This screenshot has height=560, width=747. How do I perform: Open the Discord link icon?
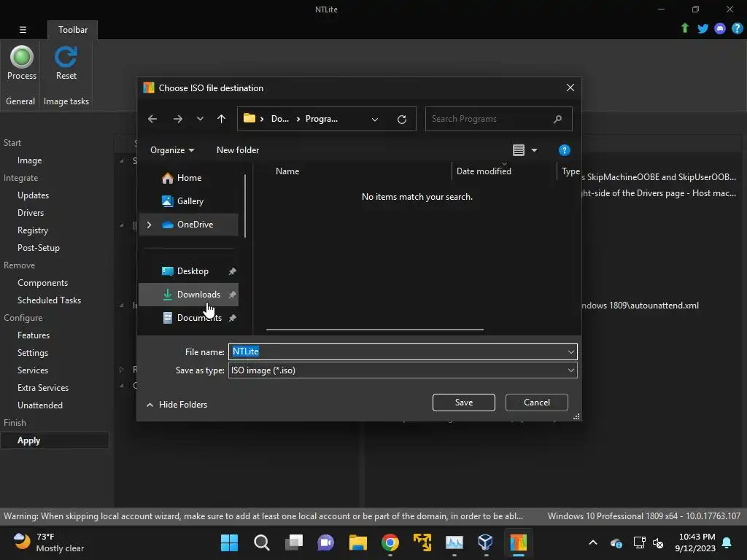point(720,28)
